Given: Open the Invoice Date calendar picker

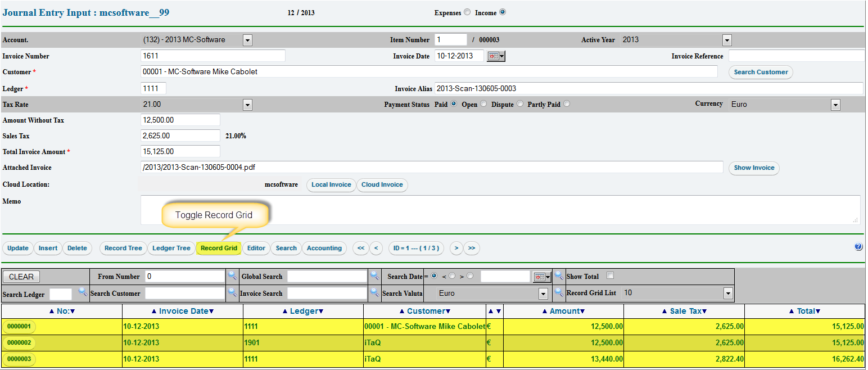Looking at the screenshot, I should [x=496, y=56].
